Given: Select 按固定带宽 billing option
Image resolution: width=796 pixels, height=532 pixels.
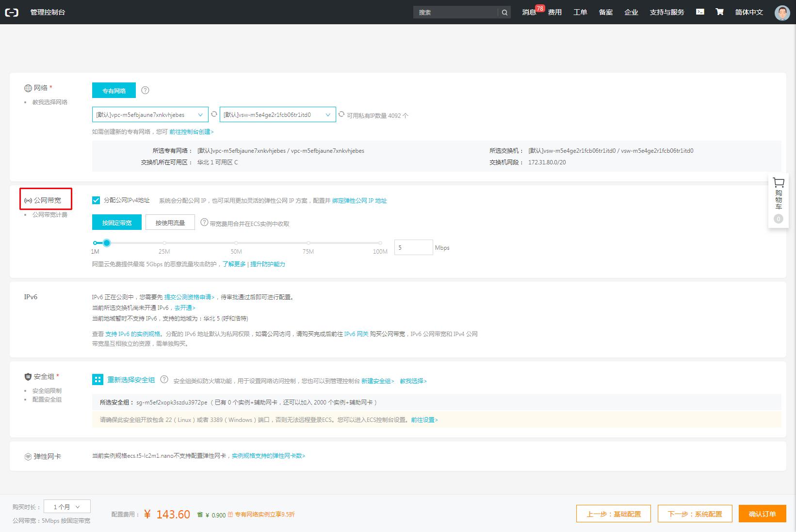Looking at the screenshot, I should 117,223.
